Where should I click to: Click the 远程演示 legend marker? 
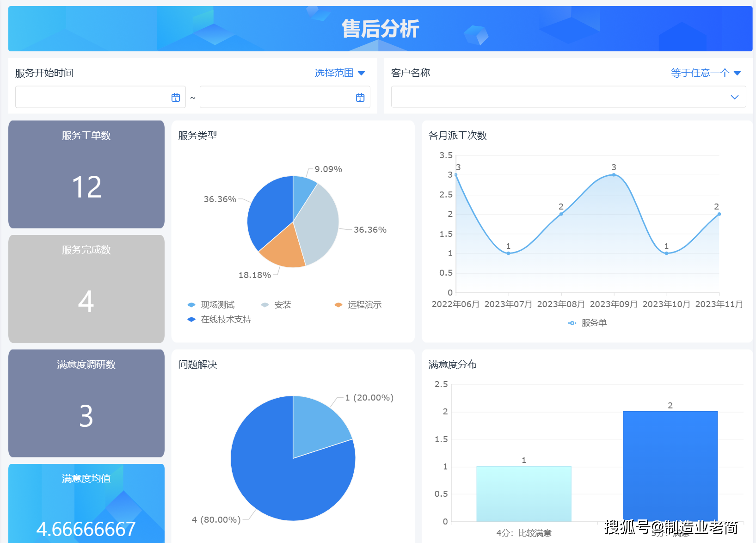click(x=338, y=305)
